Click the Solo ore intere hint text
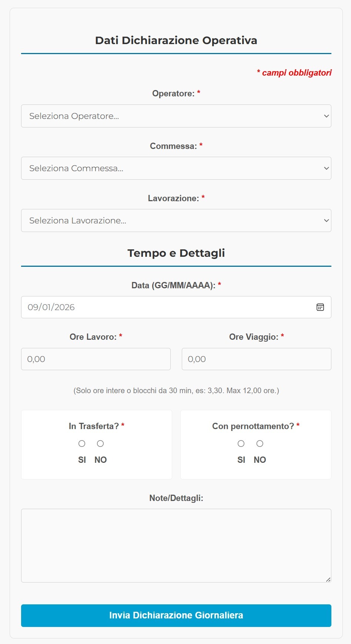Screen dimensions: 351x644 (176, 391)
